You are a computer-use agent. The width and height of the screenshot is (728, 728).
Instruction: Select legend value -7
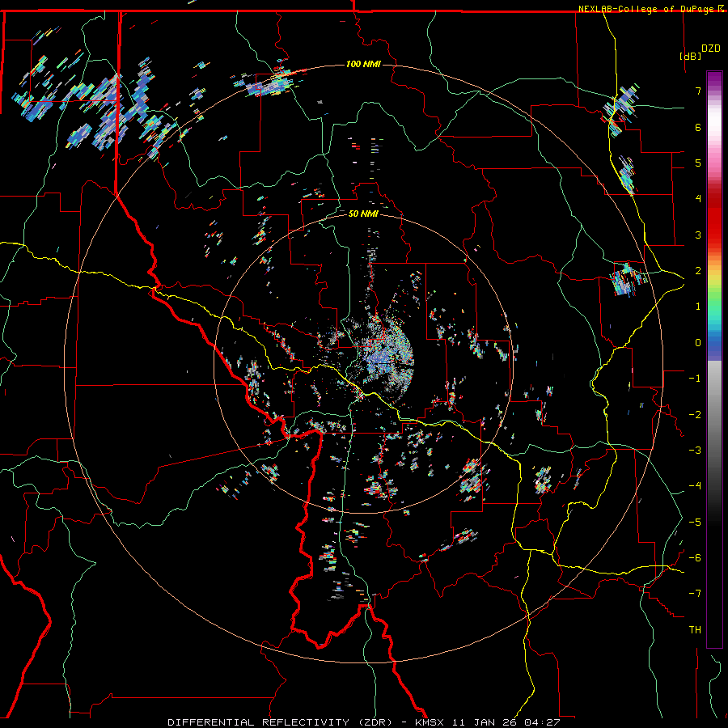695,594
